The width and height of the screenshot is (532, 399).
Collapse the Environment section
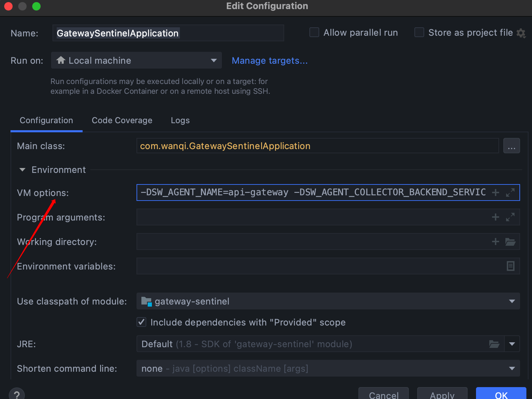pos(22,170)
